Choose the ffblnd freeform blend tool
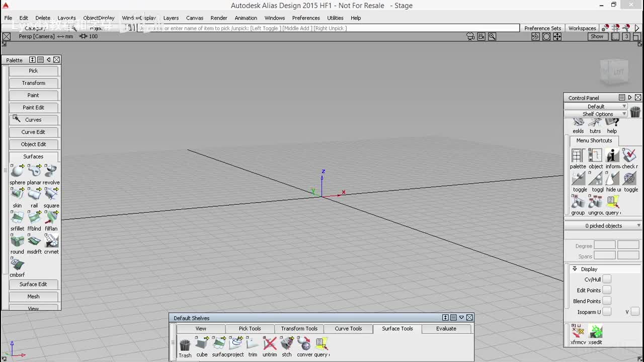 point(34,218)
